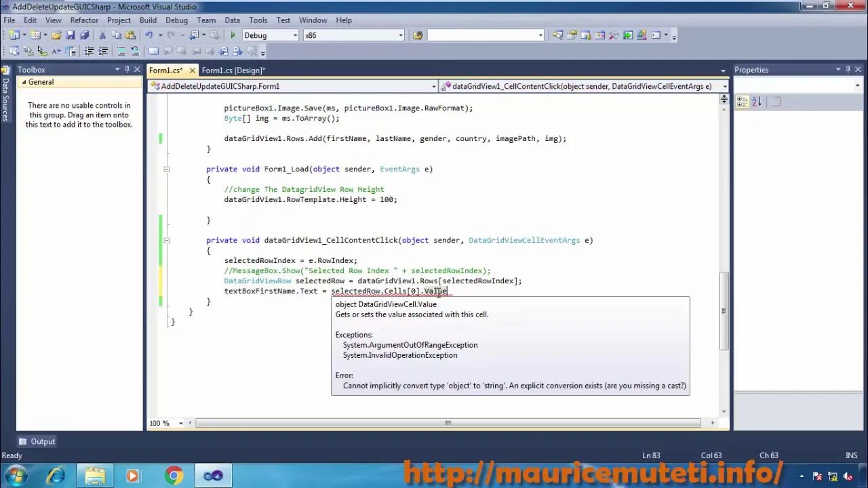Click the New Project toolbar icon

[x=14, y=35]
